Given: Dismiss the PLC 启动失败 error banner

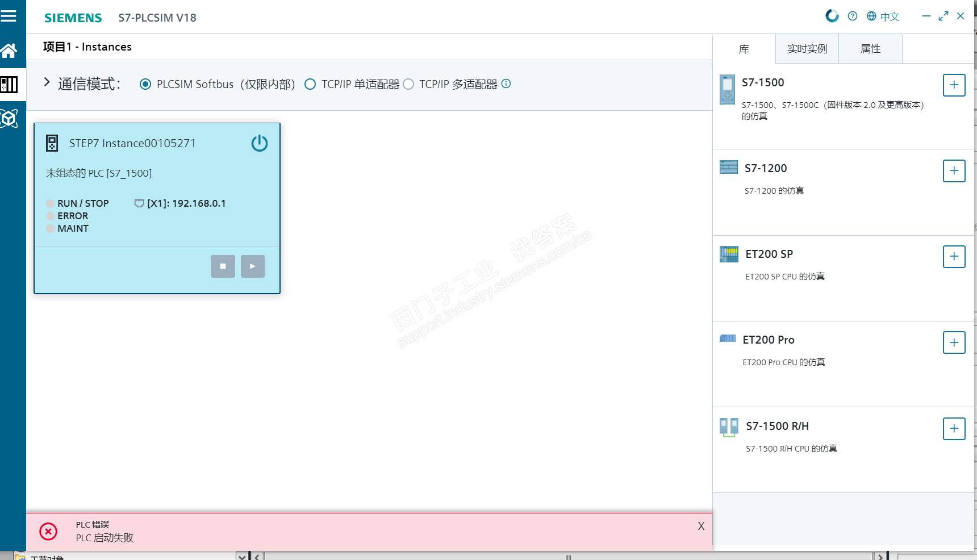Looking at the screenshot, I should coord(701,526).
